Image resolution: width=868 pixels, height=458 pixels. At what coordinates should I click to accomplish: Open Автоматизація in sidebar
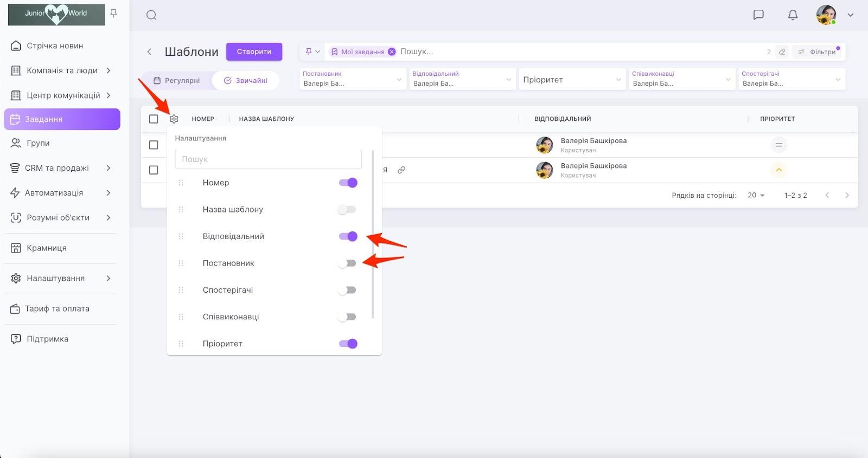click(62, 193)
